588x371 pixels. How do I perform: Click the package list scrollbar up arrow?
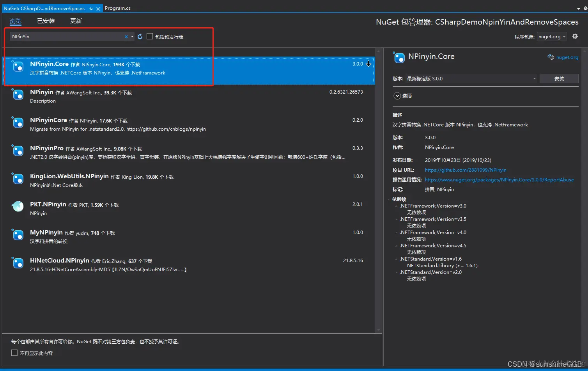click(378, 51)
